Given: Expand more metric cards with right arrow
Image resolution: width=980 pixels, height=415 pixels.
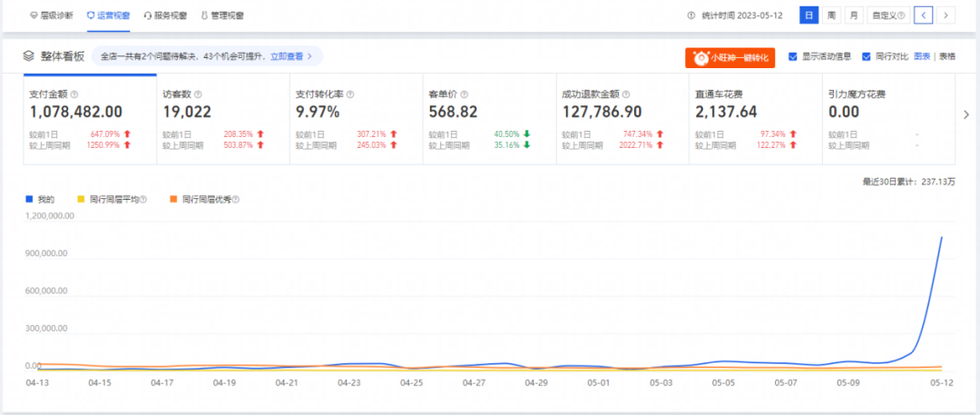Looking at the screenshot, I should 965,114.
